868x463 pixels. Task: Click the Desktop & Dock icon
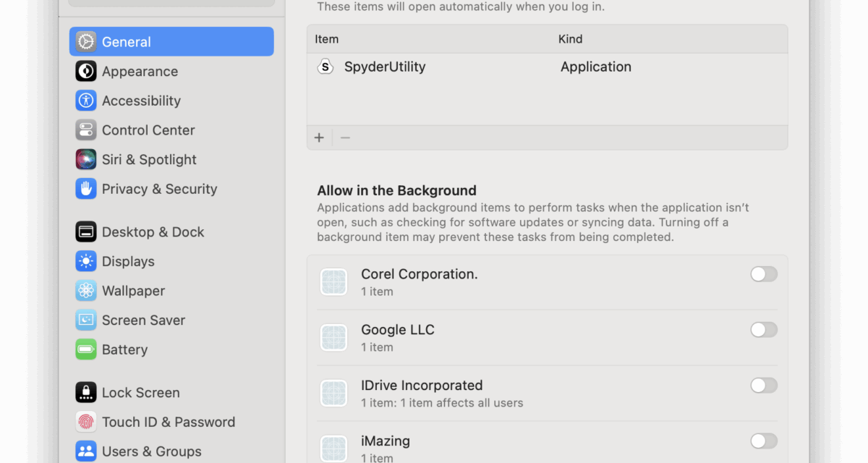click(86, 231)
